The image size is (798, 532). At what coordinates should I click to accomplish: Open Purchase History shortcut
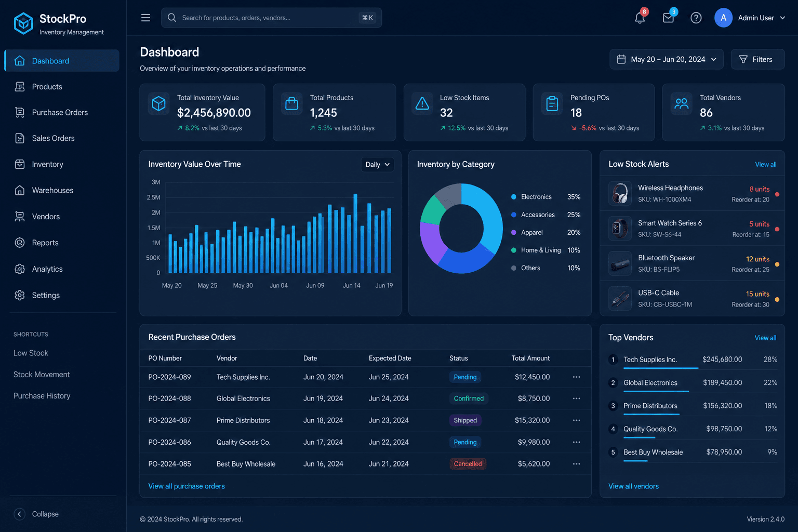[42, 396]
